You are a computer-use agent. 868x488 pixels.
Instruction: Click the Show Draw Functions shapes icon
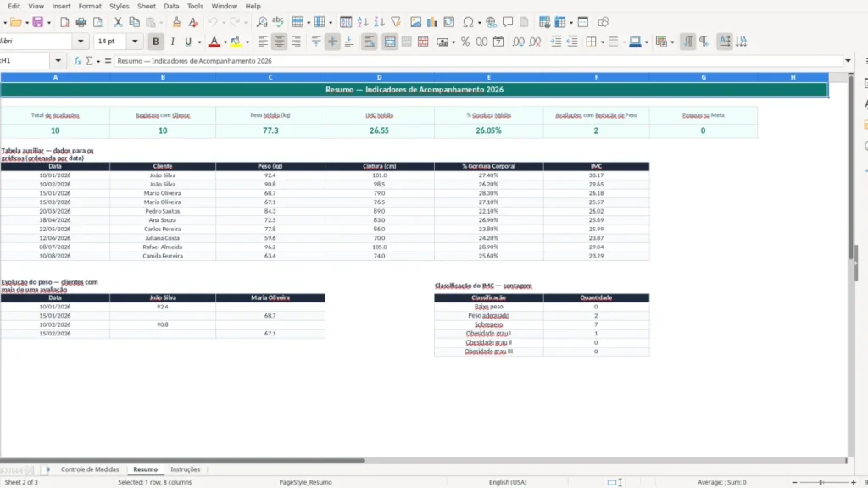[x=603, y=22]
